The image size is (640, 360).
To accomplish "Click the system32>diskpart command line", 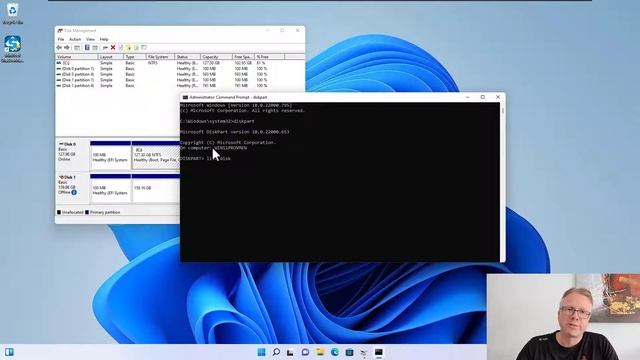I will [218, 121].
